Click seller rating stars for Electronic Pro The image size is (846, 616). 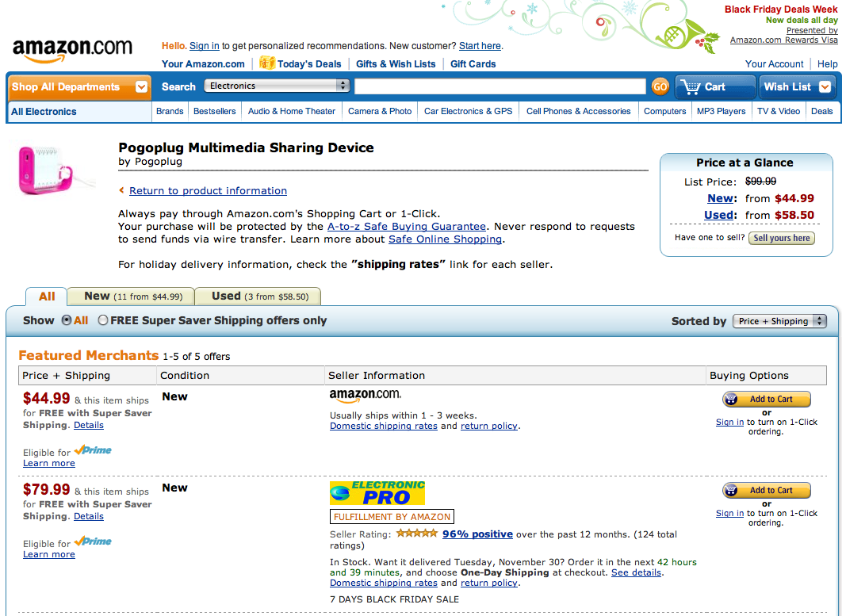coord(416,534)
